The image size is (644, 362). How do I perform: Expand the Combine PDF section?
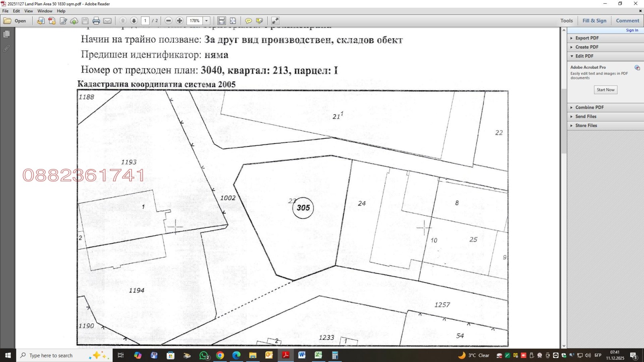click(x=589, y=107)
